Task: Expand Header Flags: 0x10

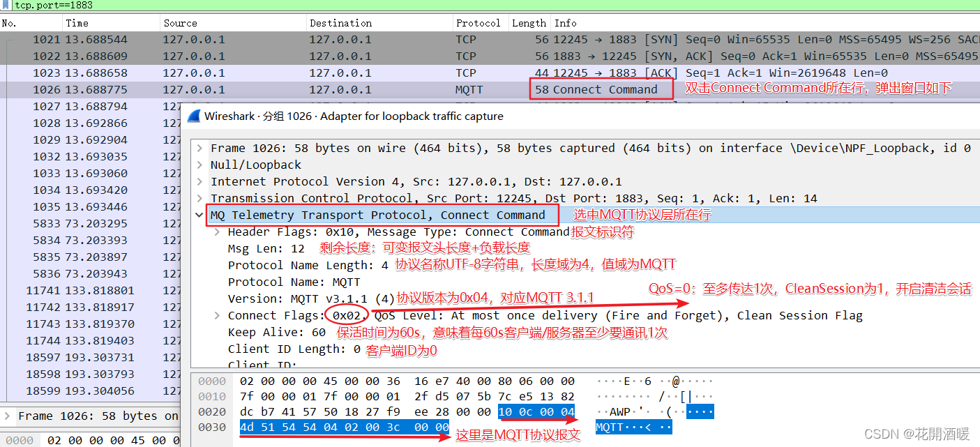Action: click(216, 232)
